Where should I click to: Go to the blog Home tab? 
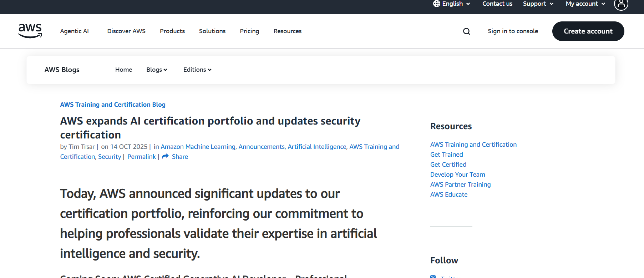[x=123, y=70]
